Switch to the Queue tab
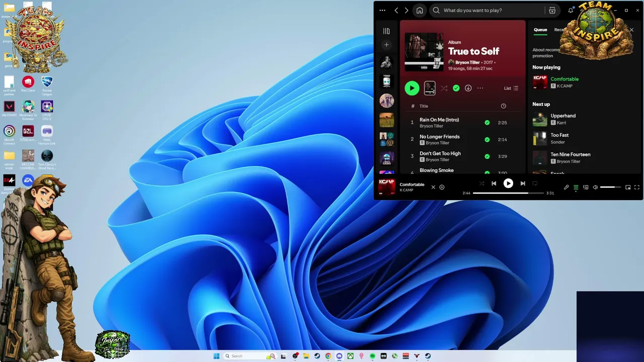 (540, 30)
